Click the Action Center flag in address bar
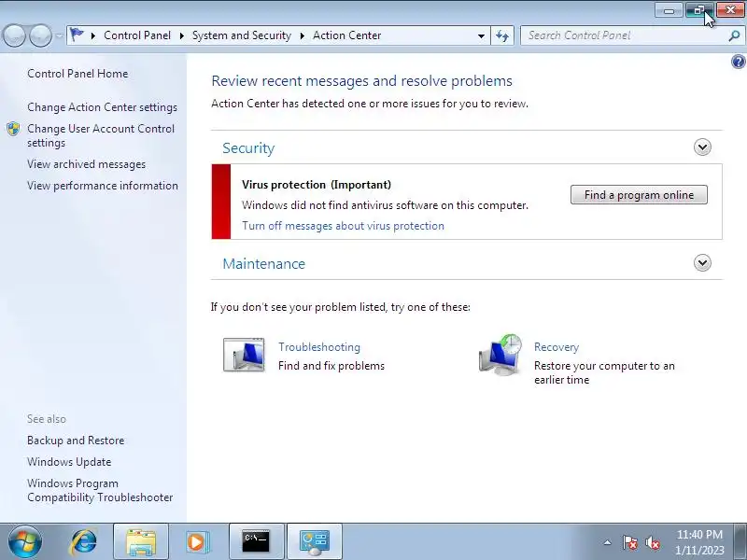This screenshot has height=560, width=747. (77, 35)
